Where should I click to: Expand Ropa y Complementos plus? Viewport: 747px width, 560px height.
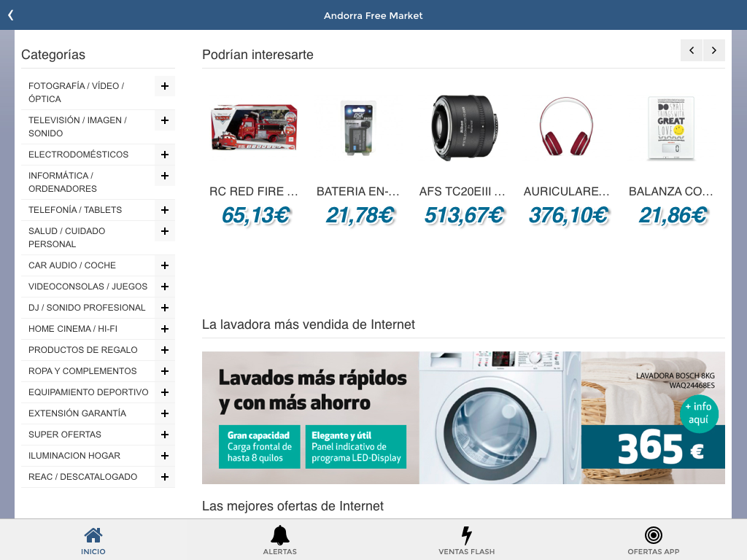click(165, 371)
